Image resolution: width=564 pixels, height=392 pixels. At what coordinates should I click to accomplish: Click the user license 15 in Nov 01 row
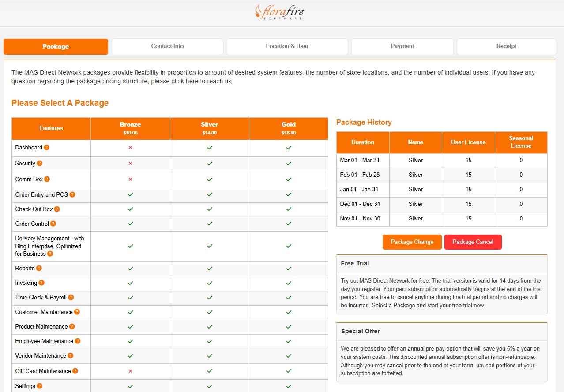(468, 219)
